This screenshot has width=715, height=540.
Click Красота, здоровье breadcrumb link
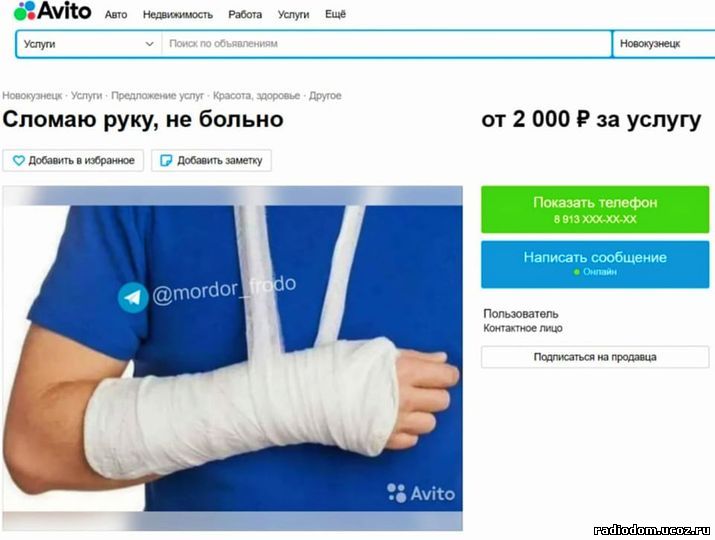click(x=256, y=96)
